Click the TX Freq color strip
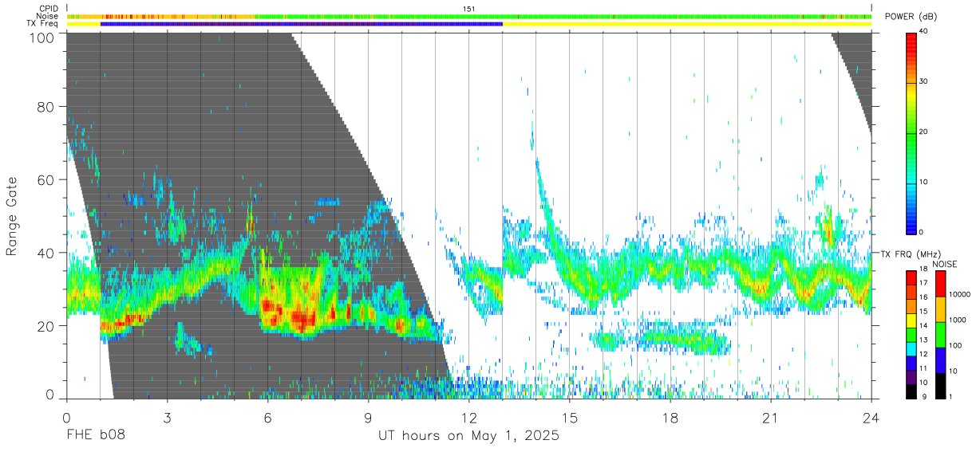The image size is (980, 452). pyautogui.click(x=469, y=24)
